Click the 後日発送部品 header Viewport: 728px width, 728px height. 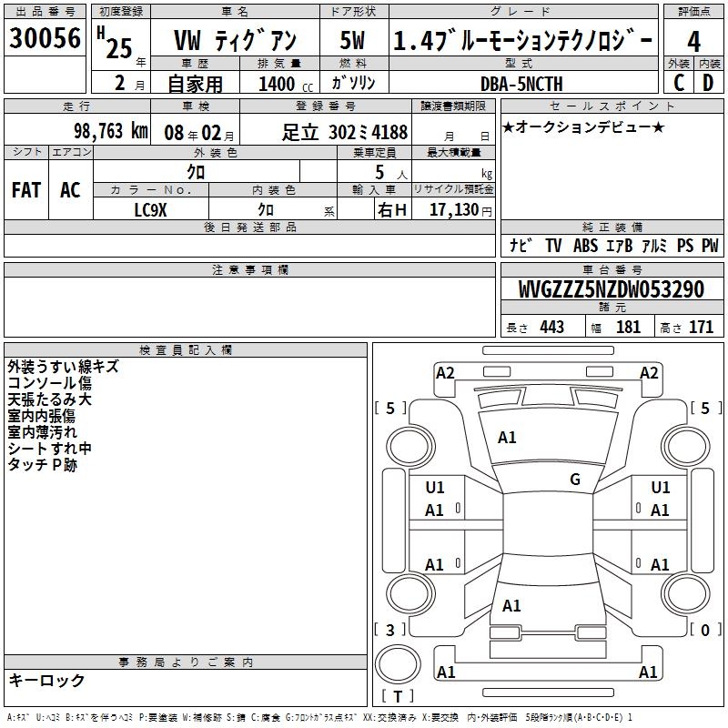[x=249, y=227]
